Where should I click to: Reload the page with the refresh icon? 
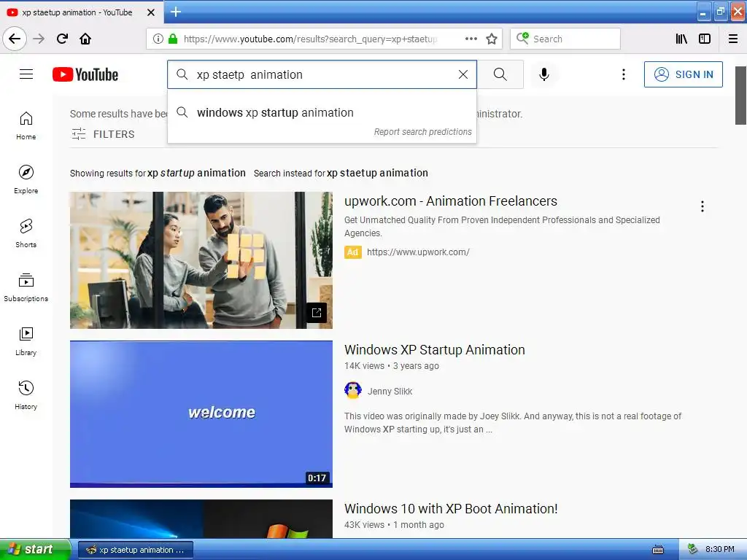[x=63, y=39]
